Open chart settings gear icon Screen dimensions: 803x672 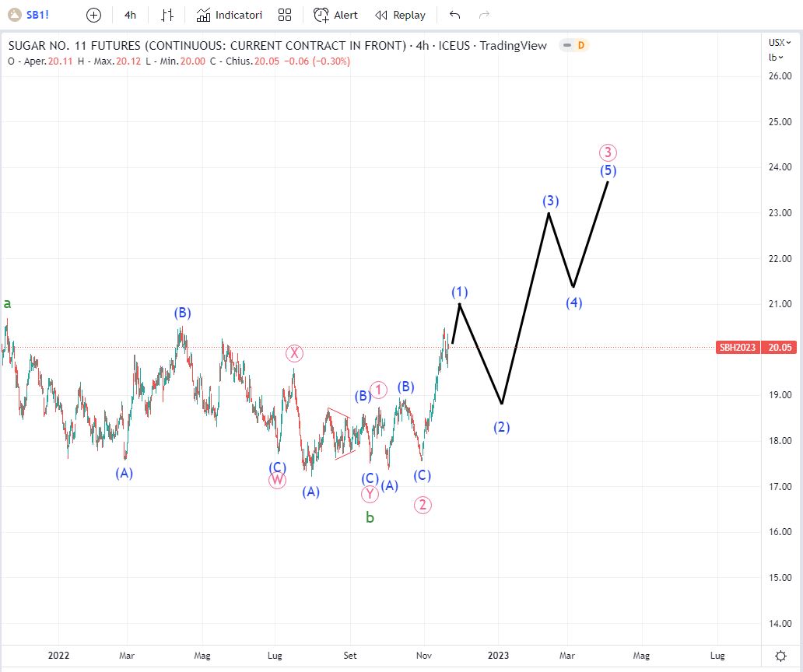tap(780, 656)
